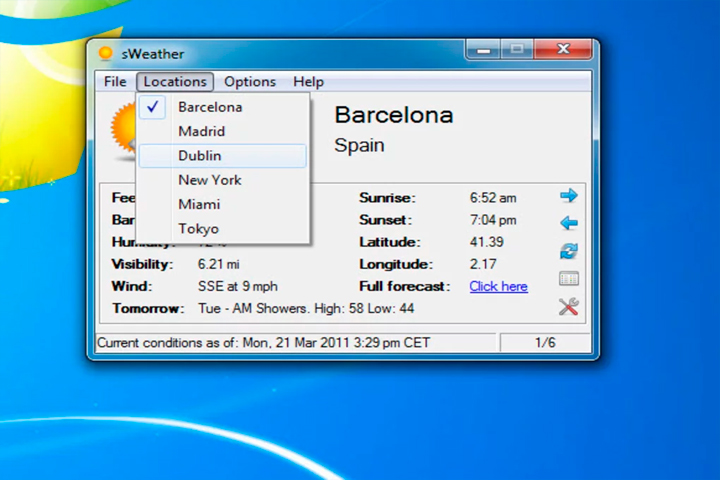Click the longitude value 2.17
The height and width of the screenshot is (480, 720).
point(483,264)
